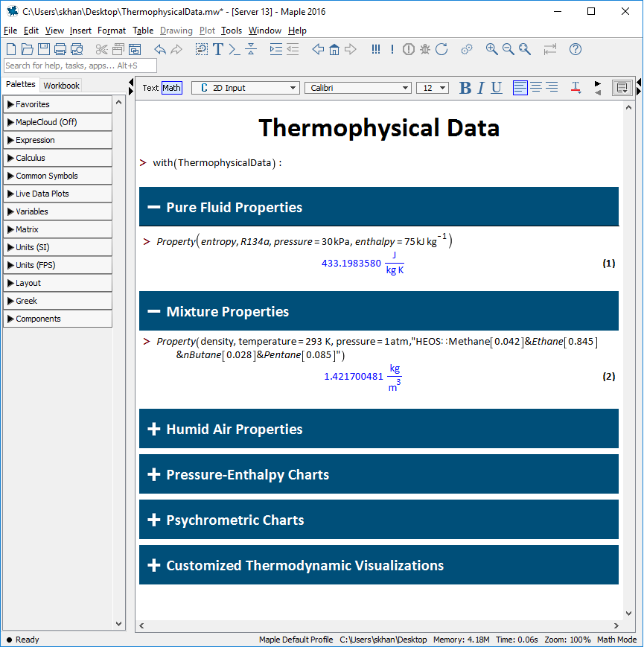Open print preview icon
The width and height of the screenshot is (644, 647).
point(77,49)
